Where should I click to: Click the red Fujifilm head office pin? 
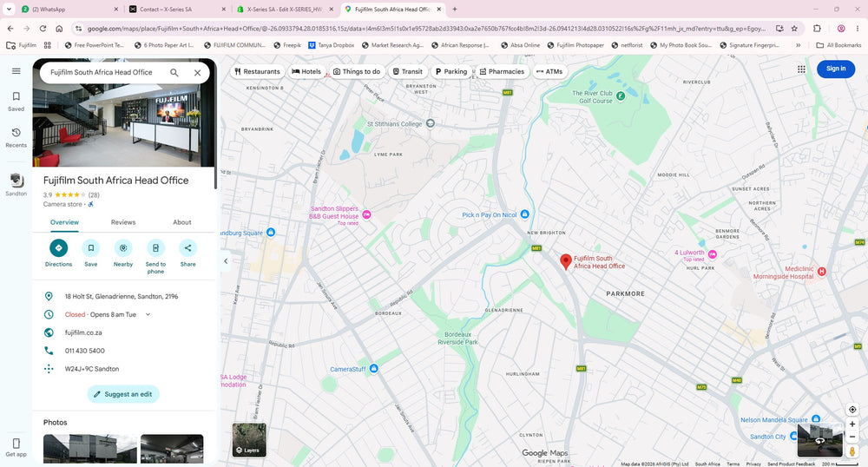pos(565,261)
